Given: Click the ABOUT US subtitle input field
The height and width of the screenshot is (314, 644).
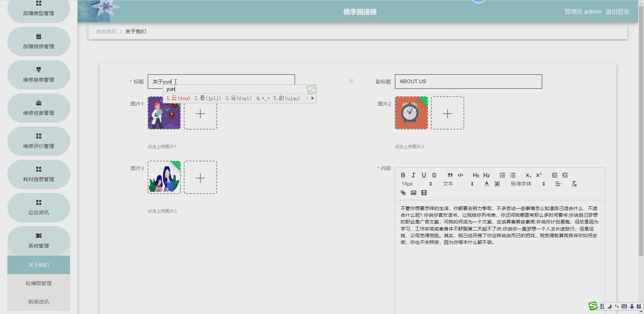Looking at the screenshot, I should [x=468, y=81].
